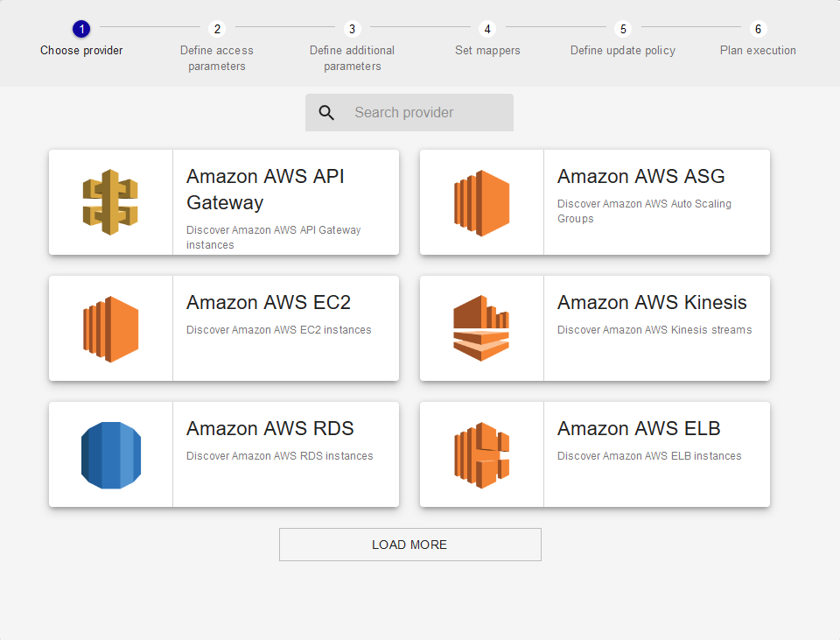Click the Amazon AWS Kinesis icon
Screen dimensions: 840x640
click(481, 328)
